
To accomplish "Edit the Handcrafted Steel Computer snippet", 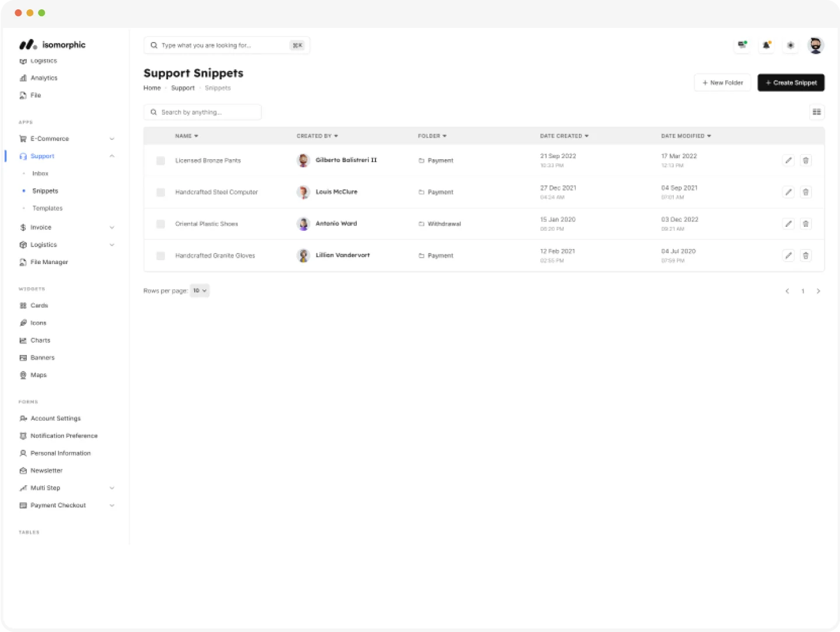I will click(x=788, y=192).
